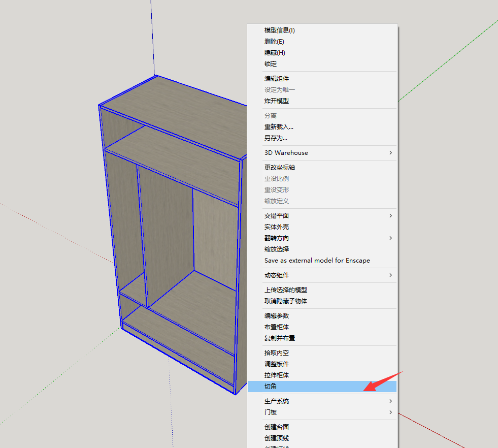This screenshot has width=498, height=448.
Task: Click the 另存为... menu entry
Action: (x=276, y=138)
